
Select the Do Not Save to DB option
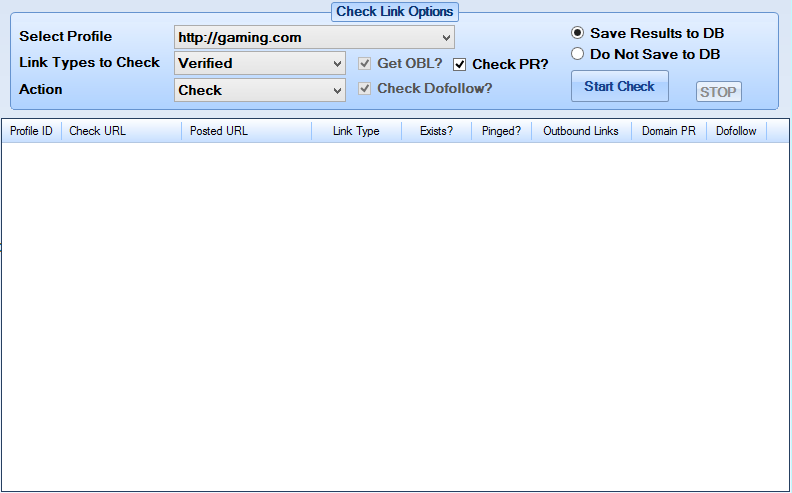click(577, 54)
